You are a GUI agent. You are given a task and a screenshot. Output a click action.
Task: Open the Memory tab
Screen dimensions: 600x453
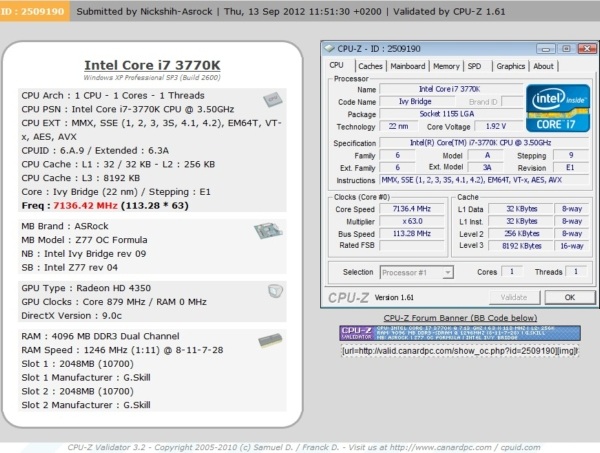click(x=446, y=66)
